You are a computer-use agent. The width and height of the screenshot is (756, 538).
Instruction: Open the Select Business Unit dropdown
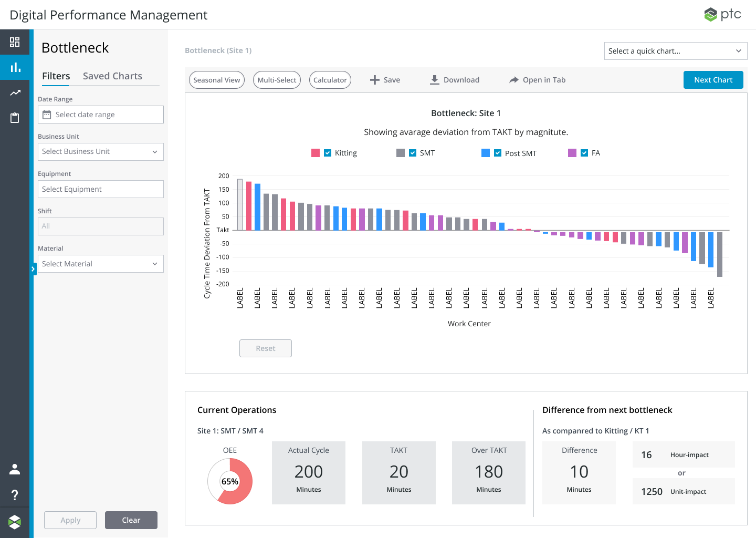[101, 152]
